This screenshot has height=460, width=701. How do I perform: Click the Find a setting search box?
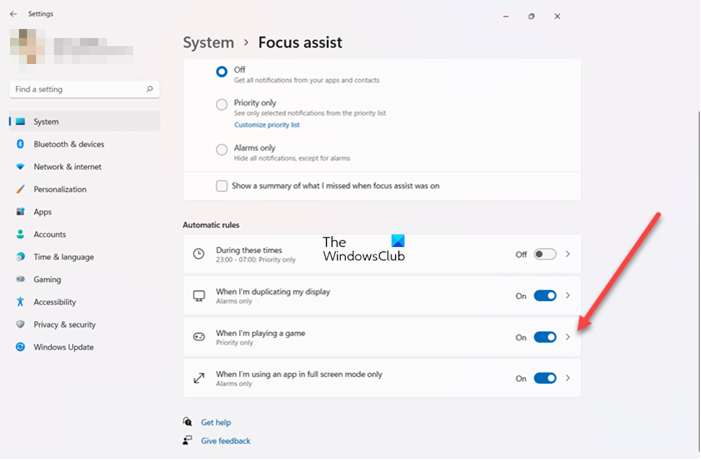(78, 89)
